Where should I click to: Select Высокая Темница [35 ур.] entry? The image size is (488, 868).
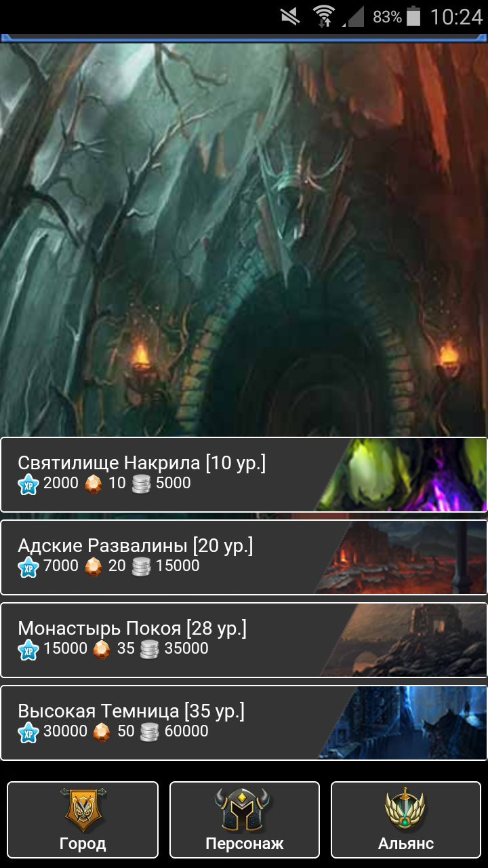pyautogui.click(x=244, y=723)
